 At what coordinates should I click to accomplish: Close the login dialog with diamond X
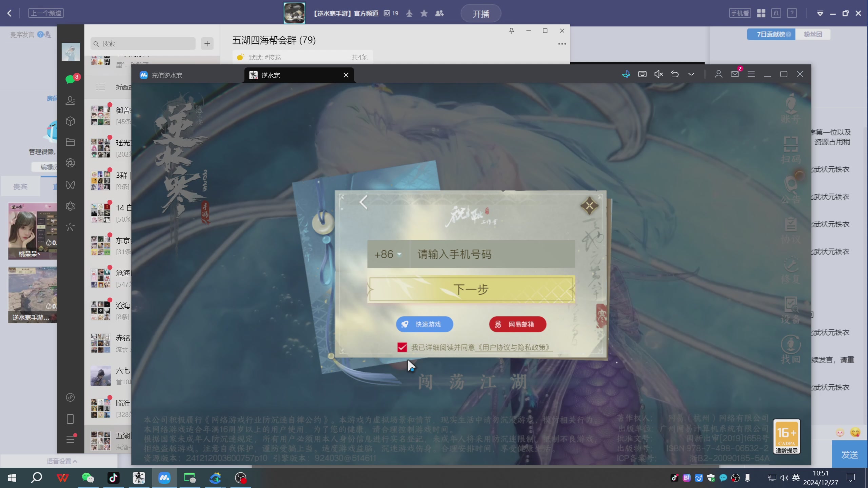[x=589, y=206]
